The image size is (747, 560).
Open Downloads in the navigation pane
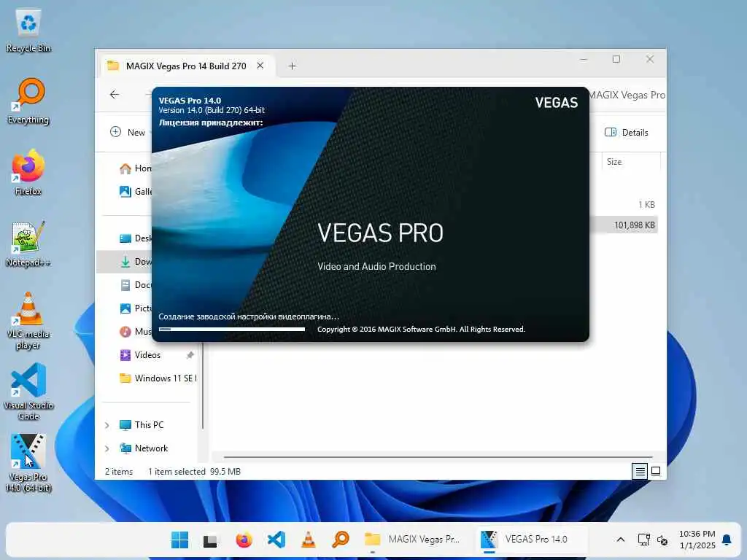pos(125,262)
